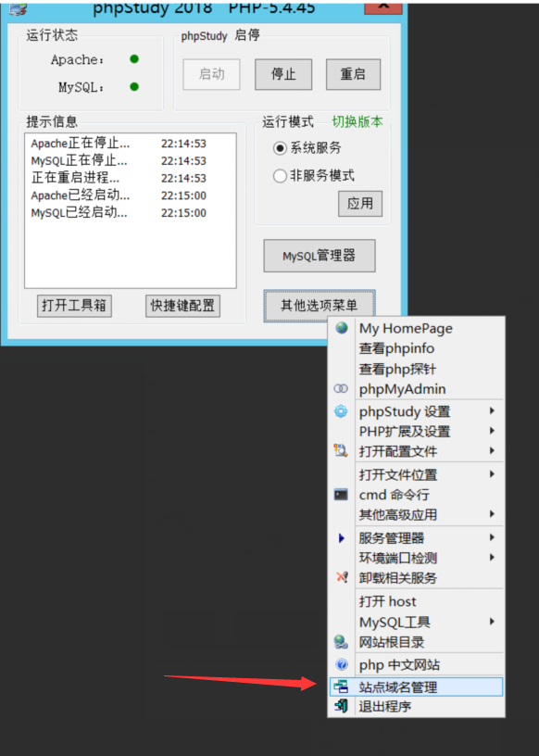Choose 查看phpinfo from the menu

(417, 348)
